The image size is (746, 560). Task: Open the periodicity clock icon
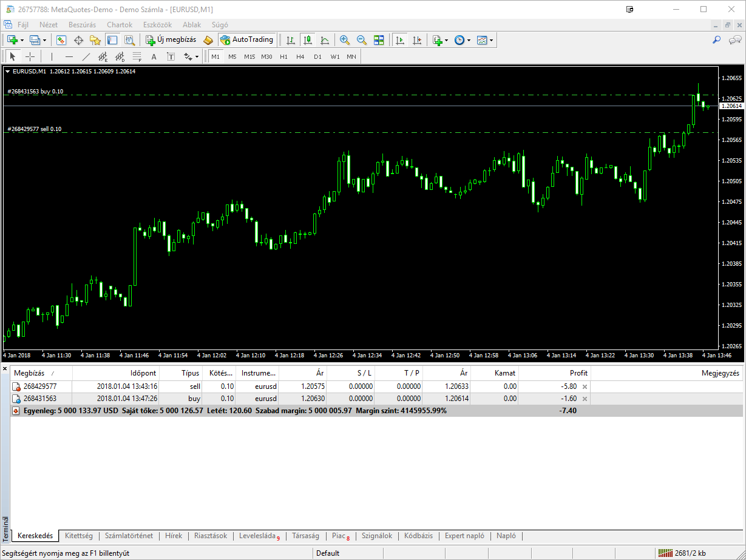[x=459, y=40]
